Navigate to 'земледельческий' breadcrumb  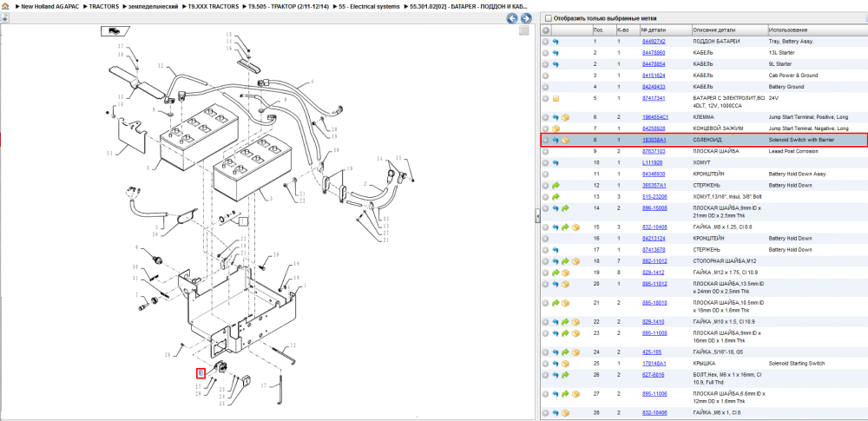click(153, 5)
